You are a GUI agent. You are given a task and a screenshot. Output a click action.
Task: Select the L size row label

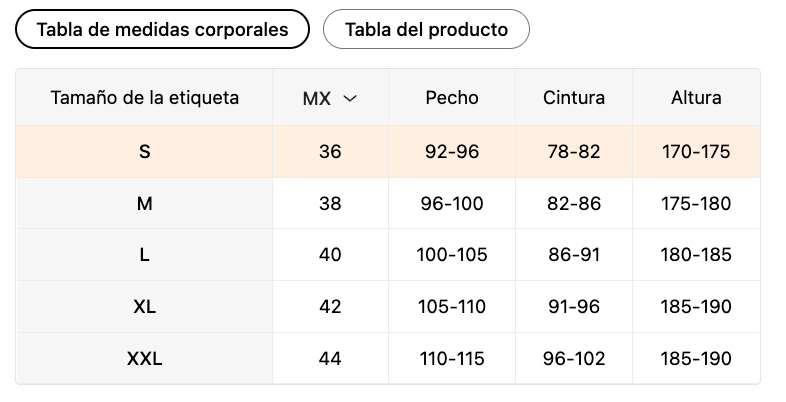145,255
